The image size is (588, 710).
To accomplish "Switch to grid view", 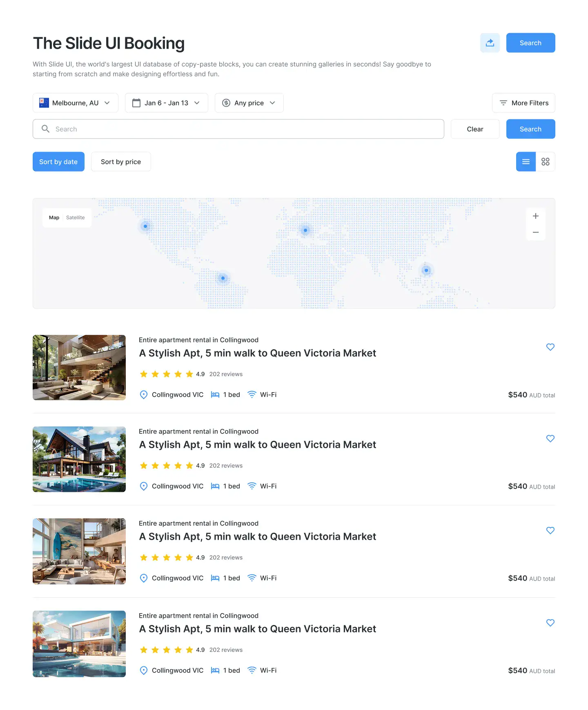I will coord(546,162).
